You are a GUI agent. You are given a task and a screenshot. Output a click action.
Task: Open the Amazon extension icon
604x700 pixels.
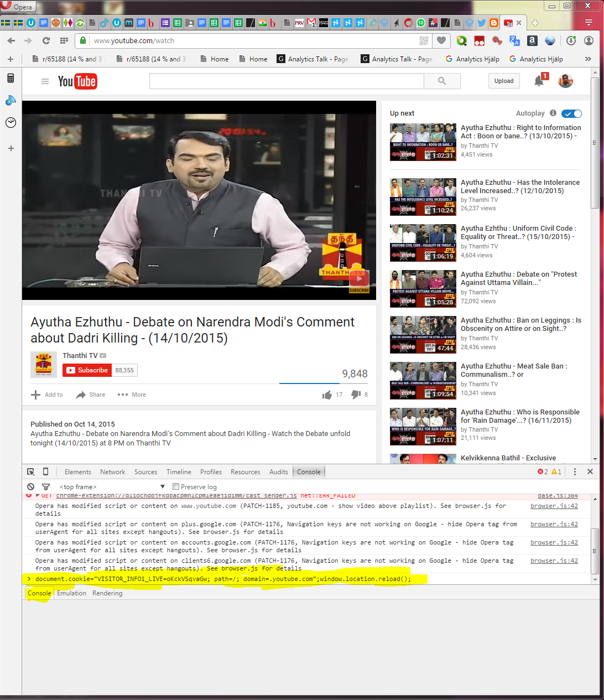[x=532, y=40]
